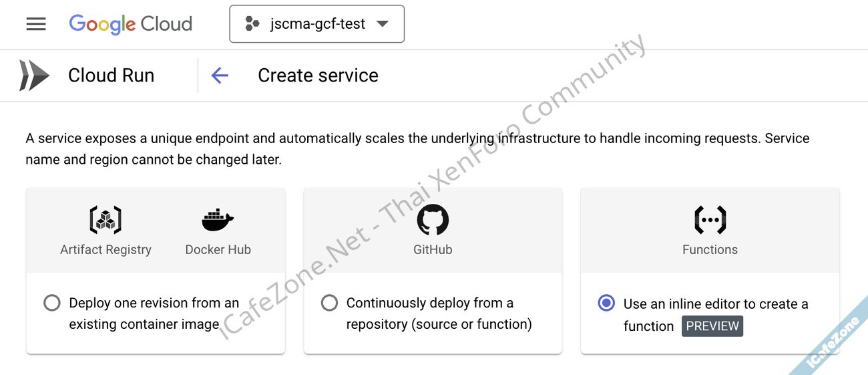Click the Docker Hub label
This screenshot has width=868, height=375.
pyautogui.click(x=218, y=249)
